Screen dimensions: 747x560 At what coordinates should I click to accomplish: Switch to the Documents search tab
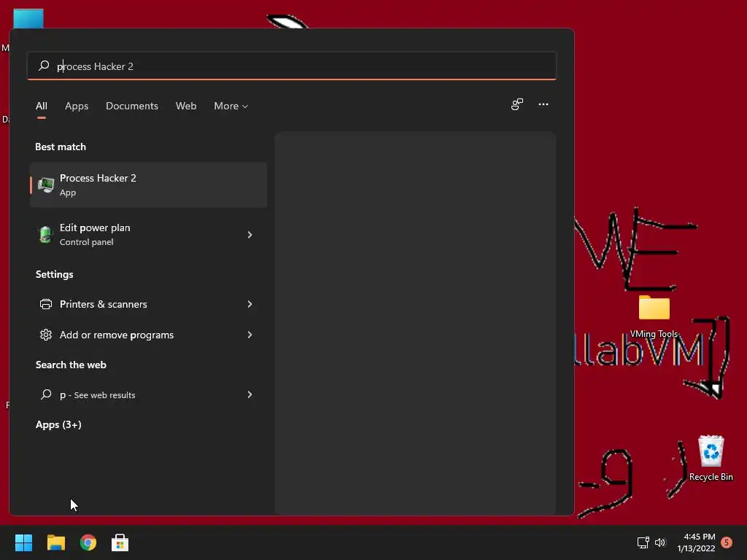[x=132, y=106]
